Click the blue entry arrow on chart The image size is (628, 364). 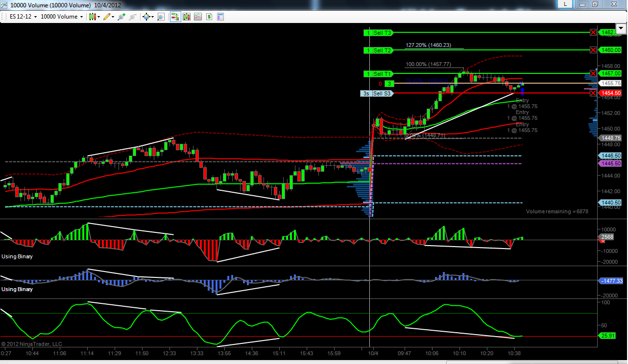point(523,91)
